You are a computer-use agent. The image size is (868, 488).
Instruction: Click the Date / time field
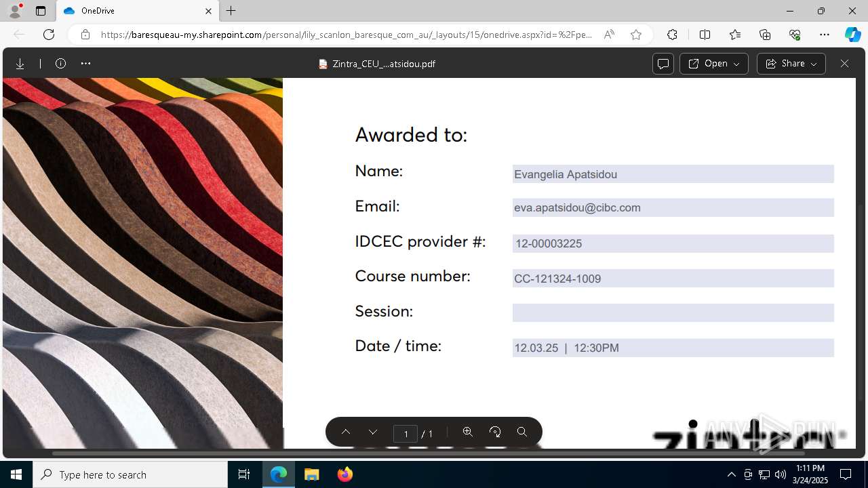tap(673, 348)
